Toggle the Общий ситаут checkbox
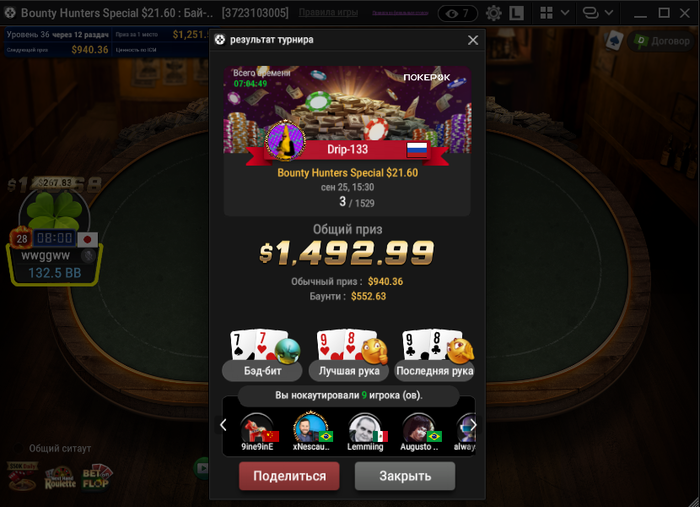 18,448
